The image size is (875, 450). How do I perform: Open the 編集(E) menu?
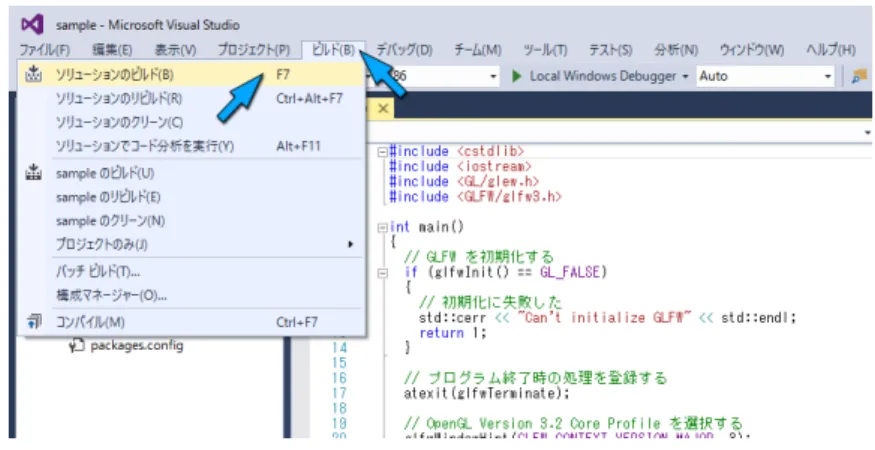coord(112,50)
